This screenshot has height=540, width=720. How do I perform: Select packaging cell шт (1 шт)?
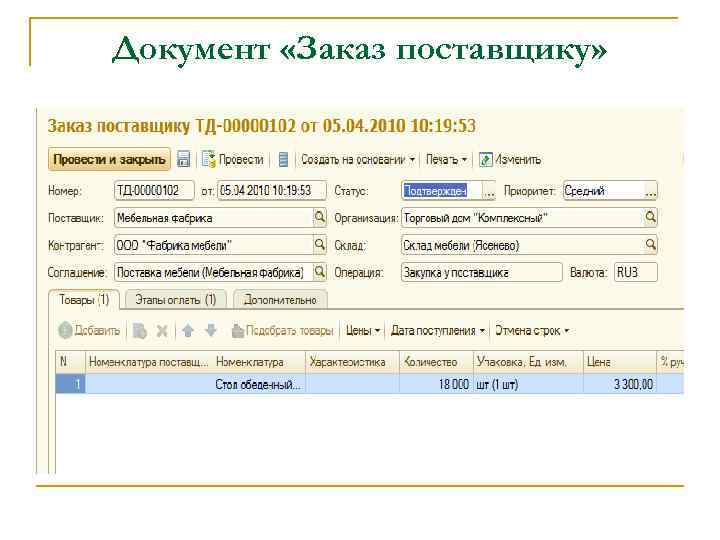(528, 384)
